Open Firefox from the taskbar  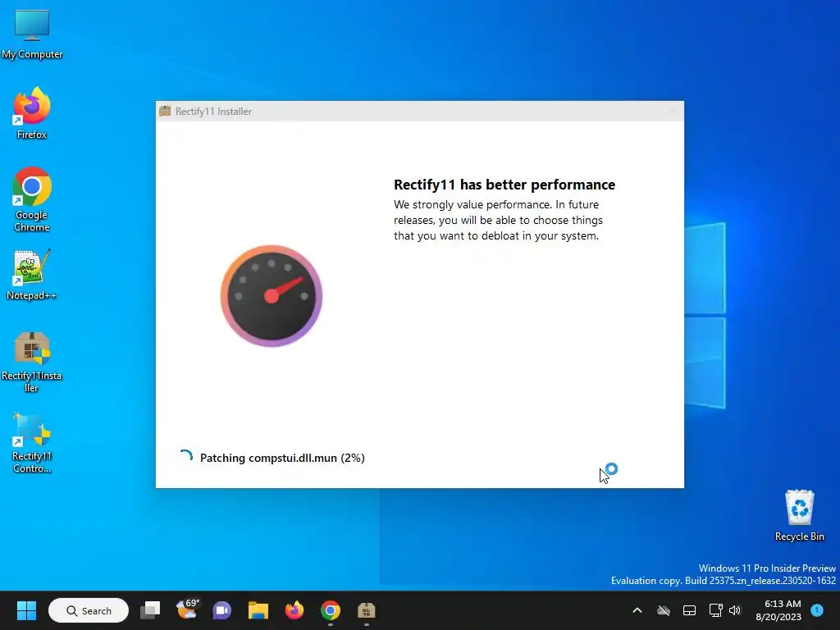(x=294, y=610)
